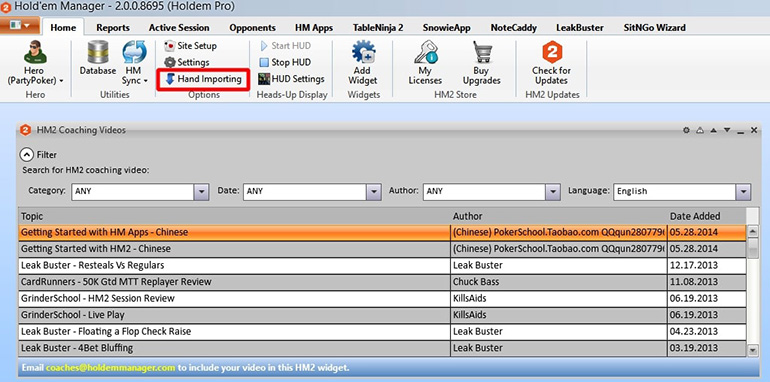Image resolution: width=770 pixels, height=382 pixels.
Task: Click the video list scroll down arrow
Action: (x=752, y=350)
